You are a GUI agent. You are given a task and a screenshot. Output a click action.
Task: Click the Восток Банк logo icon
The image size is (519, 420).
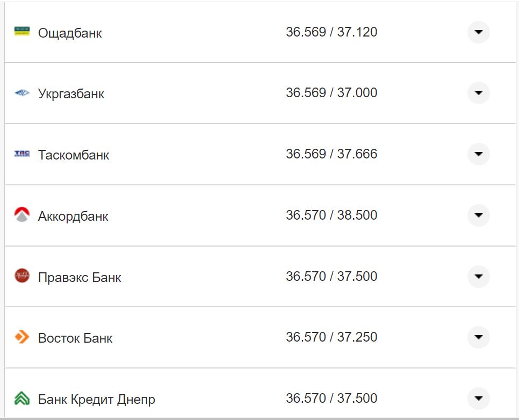point(22,337)
